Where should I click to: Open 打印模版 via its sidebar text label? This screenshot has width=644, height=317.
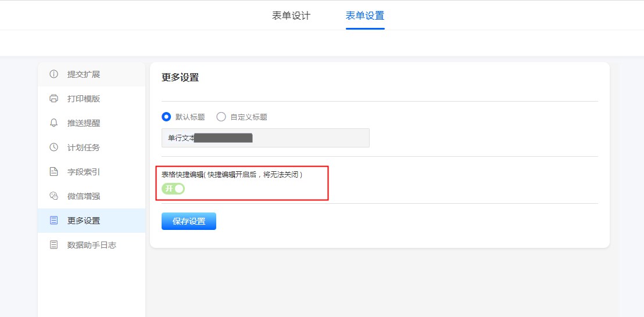point(84,99)
